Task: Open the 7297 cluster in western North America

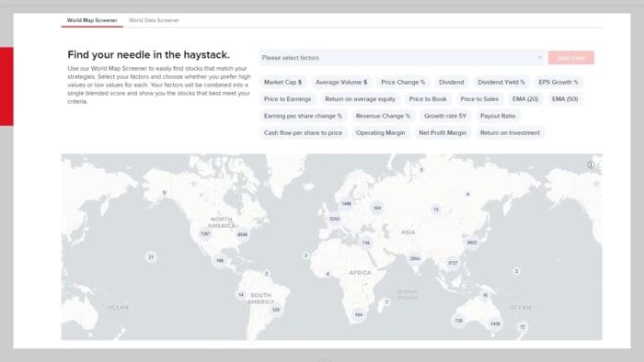Action: coord(205,233)
